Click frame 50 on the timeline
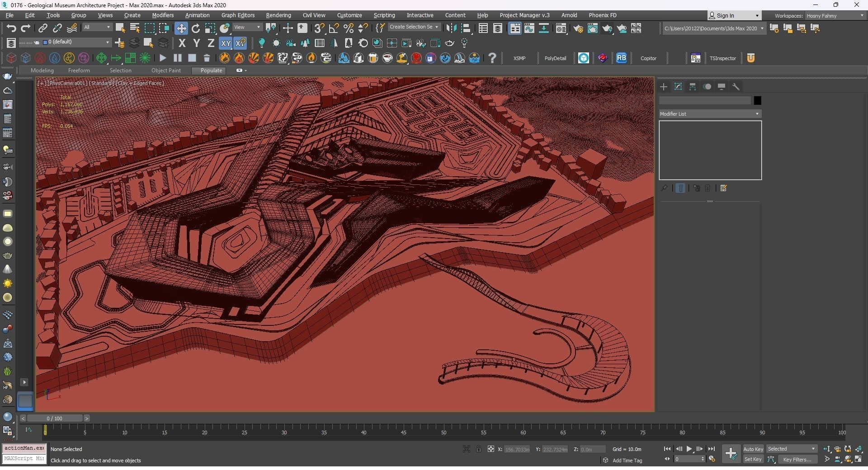868x470 pixels. pyautogui.click(x=443, y=432)
